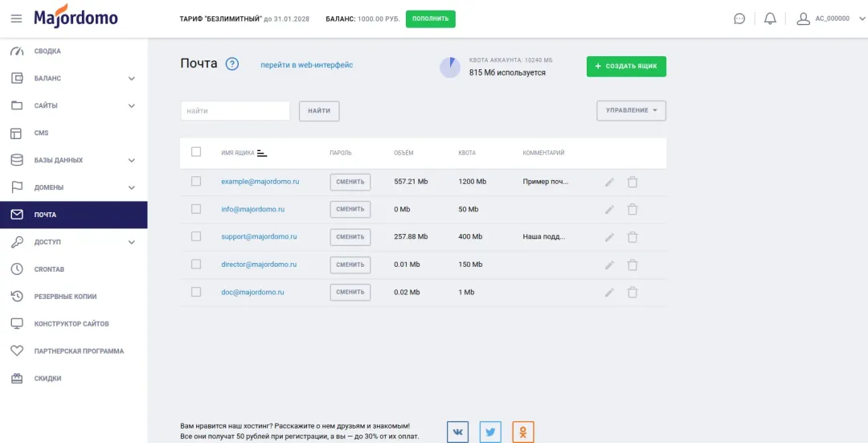Toggle the select-all checkbox in the table header

click(x=196, y=152)
